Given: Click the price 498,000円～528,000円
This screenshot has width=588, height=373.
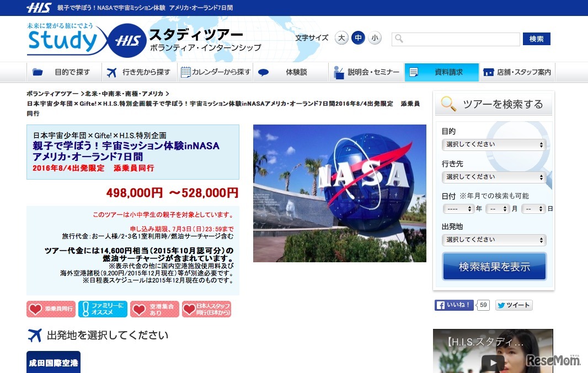Looking at the screenshot, I should [x=172, y=193].
